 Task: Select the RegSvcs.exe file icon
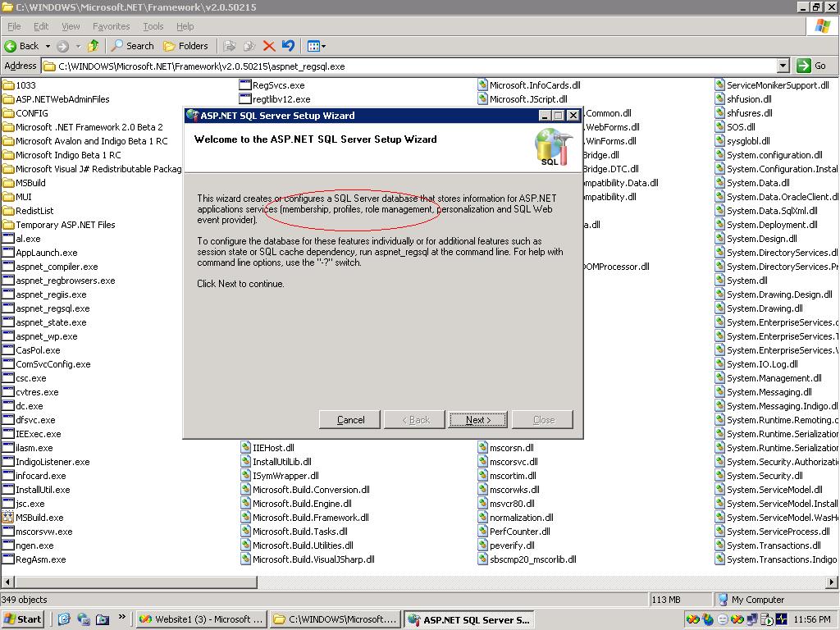point(244,85)
